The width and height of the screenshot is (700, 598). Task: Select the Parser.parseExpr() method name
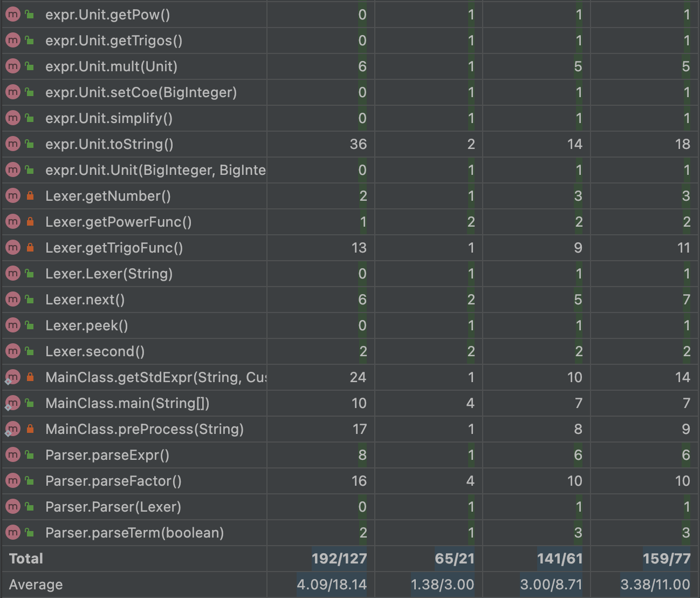click(107, 455)
